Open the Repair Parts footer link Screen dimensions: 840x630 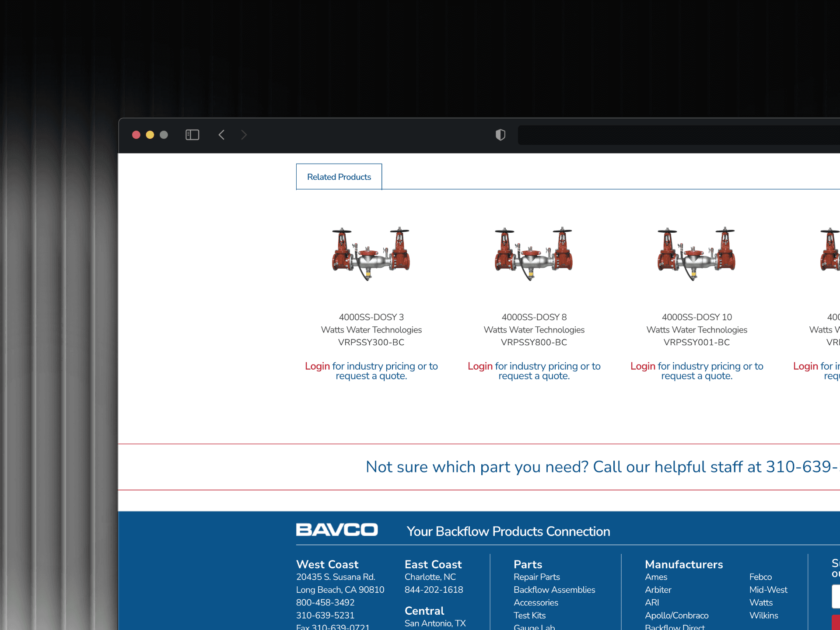point(536,577)
